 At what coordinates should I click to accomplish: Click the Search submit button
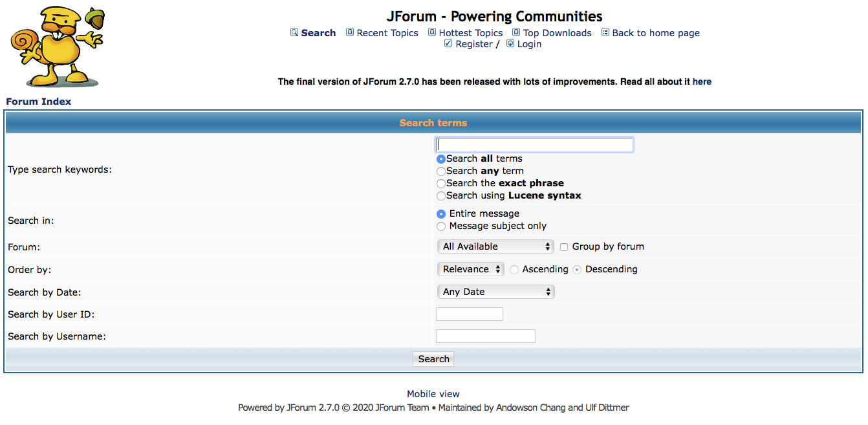click(433, 359)
